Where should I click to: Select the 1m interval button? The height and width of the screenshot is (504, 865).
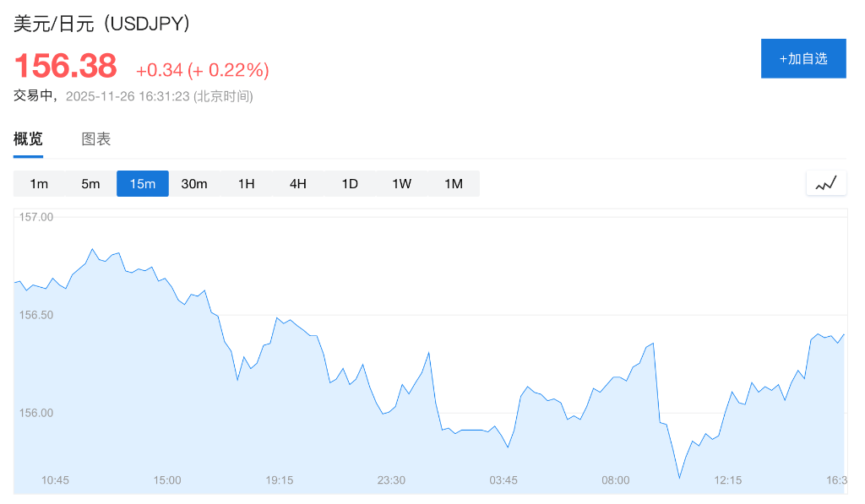tap(39, 183)
